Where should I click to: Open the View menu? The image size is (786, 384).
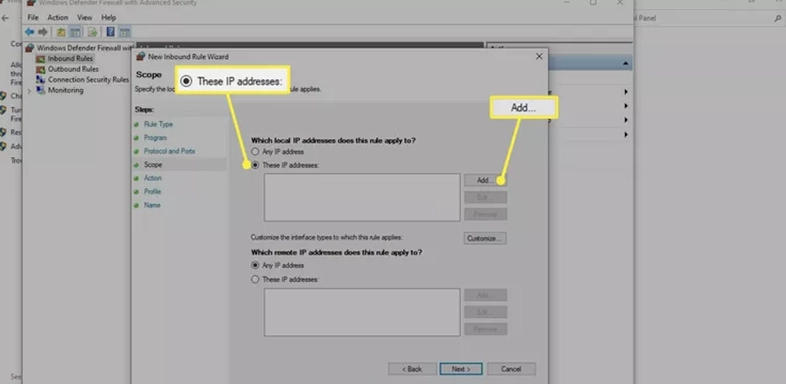tap(85, 18)
